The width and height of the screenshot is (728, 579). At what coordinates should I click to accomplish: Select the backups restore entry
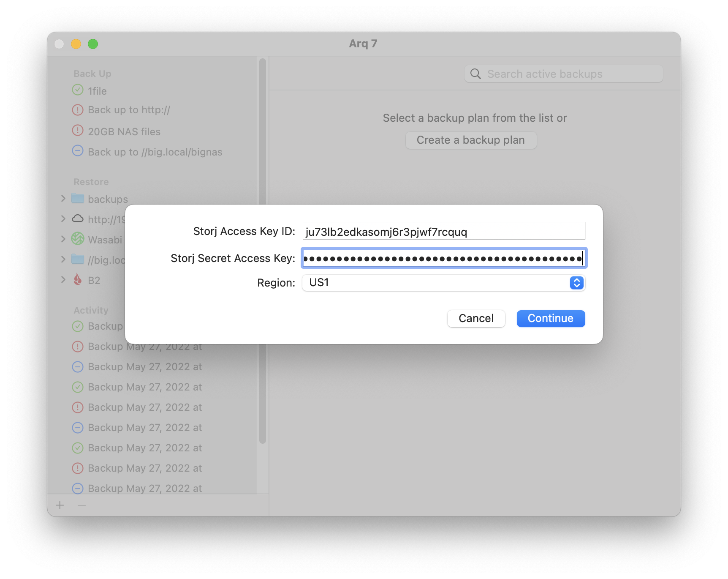tap(108, 199)
